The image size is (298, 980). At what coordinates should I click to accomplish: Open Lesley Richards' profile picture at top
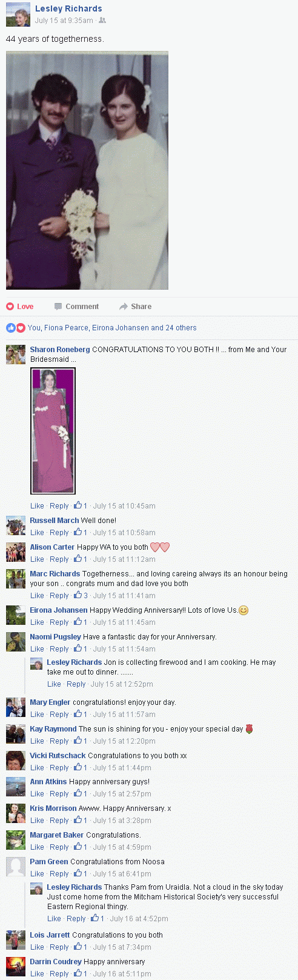[18, 15]
